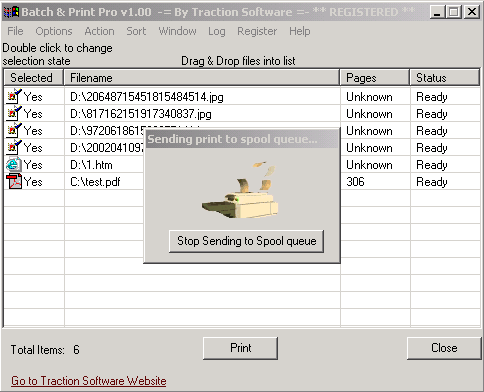The image size is (484, 392).
Task: Click the Status column header
Action: coord(445,78)
